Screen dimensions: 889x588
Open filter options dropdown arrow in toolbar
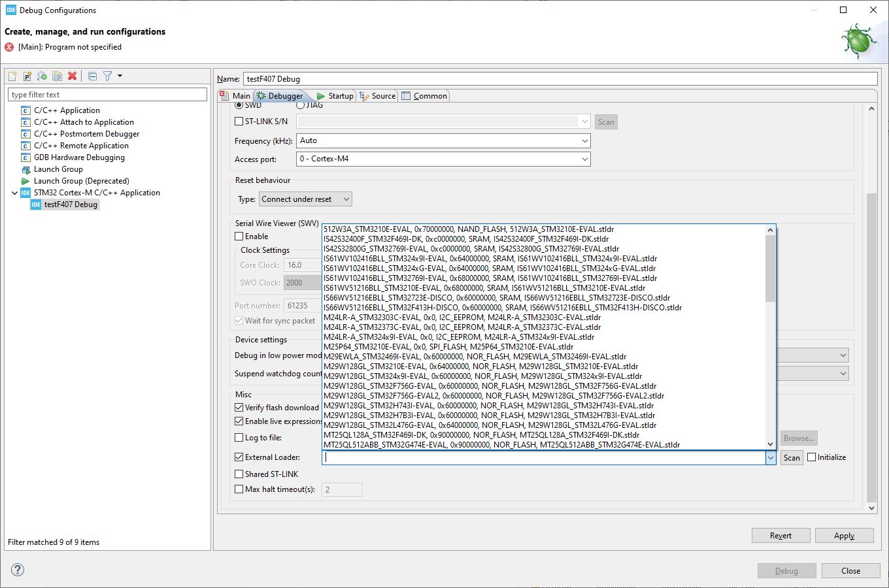point(120,76)
